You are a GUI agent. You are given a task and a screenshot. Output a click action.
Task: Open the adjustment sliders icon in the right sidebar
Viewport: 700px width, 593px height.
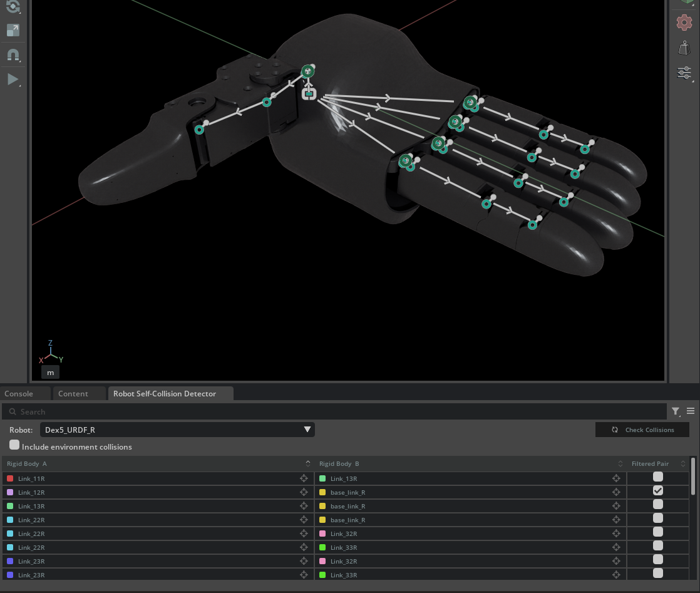(684, 73)
